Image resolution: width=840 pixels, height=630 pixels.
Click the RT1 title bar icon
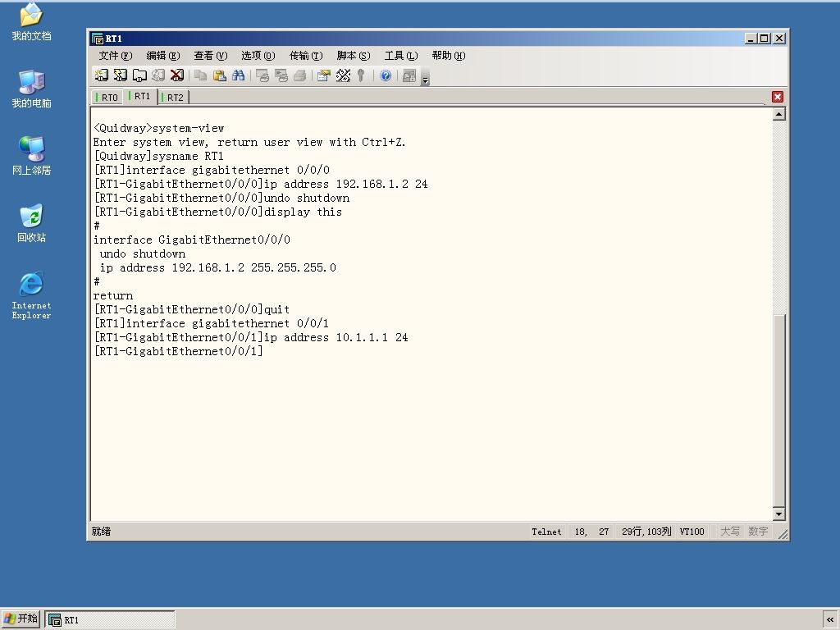point(98,39)
